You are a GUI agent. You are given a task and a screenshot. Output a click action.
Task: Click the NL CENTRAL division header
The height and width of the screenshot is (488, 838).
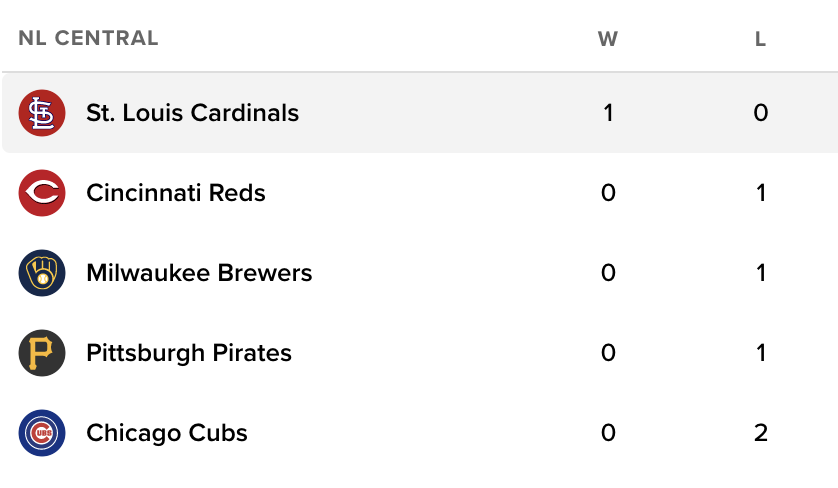(x=88, y=39)
